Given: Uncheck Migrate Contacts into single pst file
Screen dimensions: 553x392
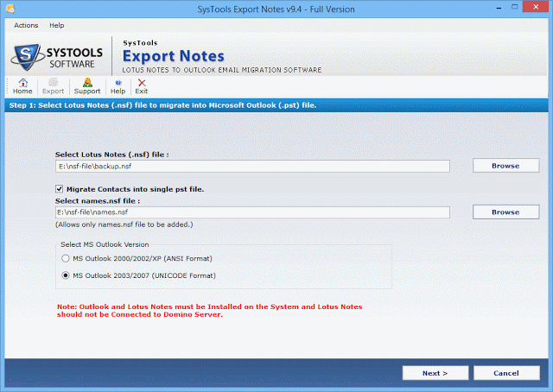Looking at the screenshot, I should [x=60, y=189].
